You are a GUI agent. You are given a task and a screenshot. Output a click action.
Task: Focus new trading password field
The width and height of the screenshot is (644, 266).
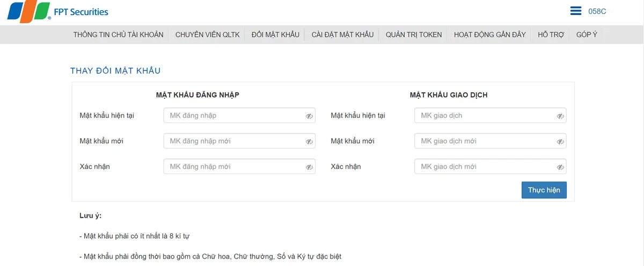point(491,141)
